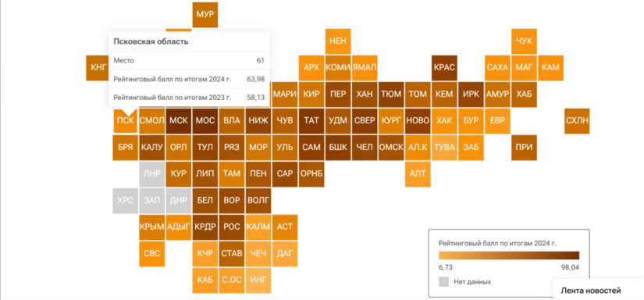644x300 pixels.
Task: Choose the КРЫМ Crimea tile
Action: pos(152,227)
